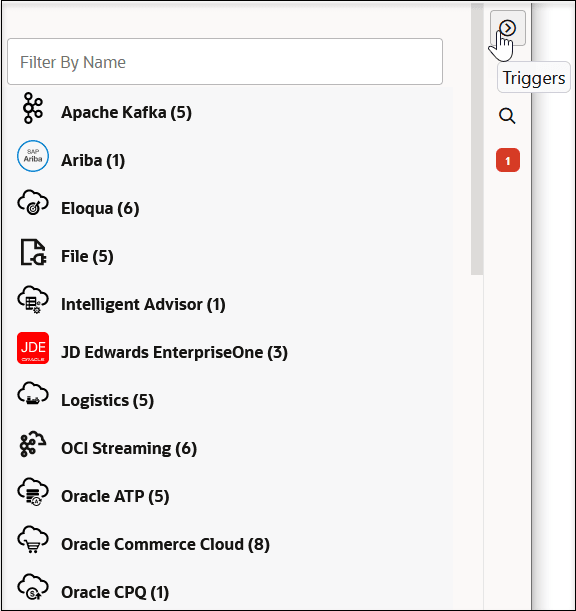Viewport: 576px width, 611px height.
Task: Open the red error badge showing 1
Action: coord(508,160)
